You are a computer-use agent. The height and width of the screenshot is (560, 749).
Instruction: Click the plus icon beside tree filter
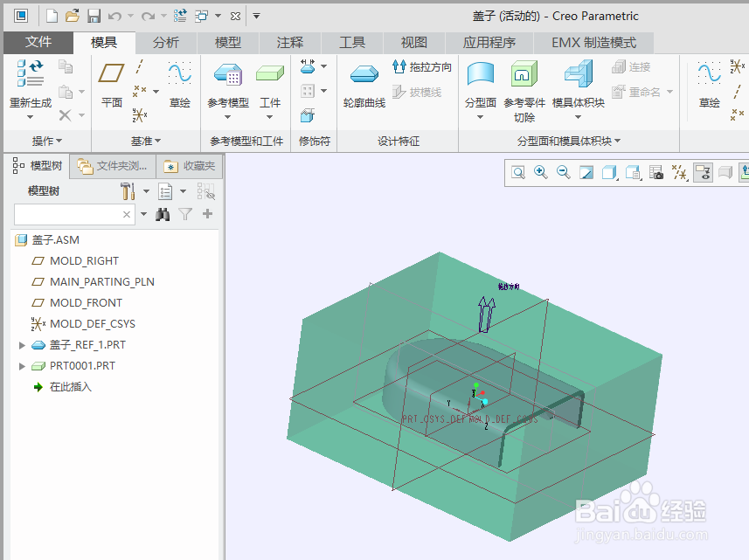pyautogui.click(x=207, y=214)
